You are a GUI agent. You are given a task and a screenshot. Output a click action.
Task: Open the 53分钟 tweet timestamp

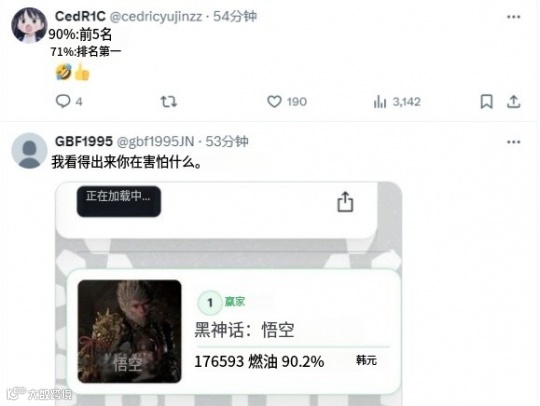[227, 141]
